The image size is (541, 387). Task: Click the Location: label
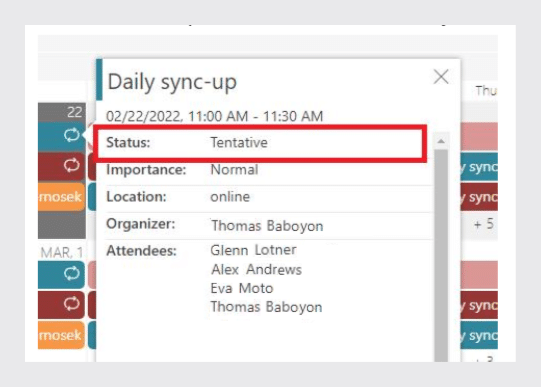(136, 197)
